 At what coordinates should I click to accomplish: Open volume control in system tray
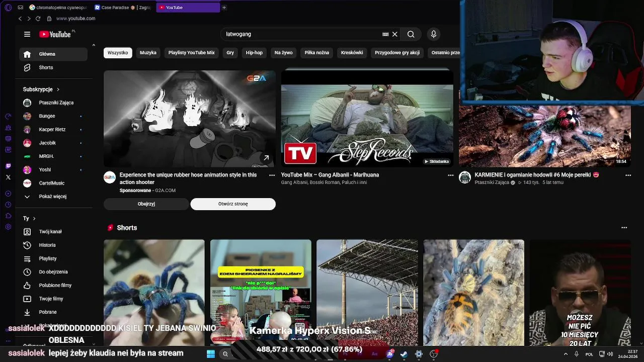610,354
